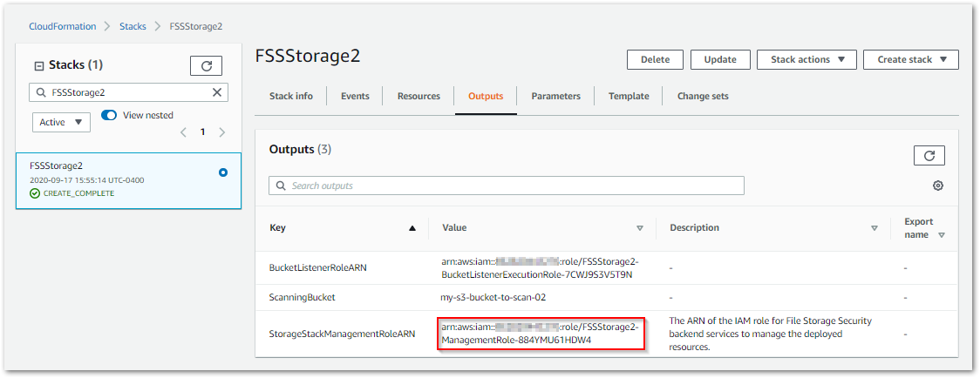Go to previous stacks page
980x378 pixels.
pos(183,132)
